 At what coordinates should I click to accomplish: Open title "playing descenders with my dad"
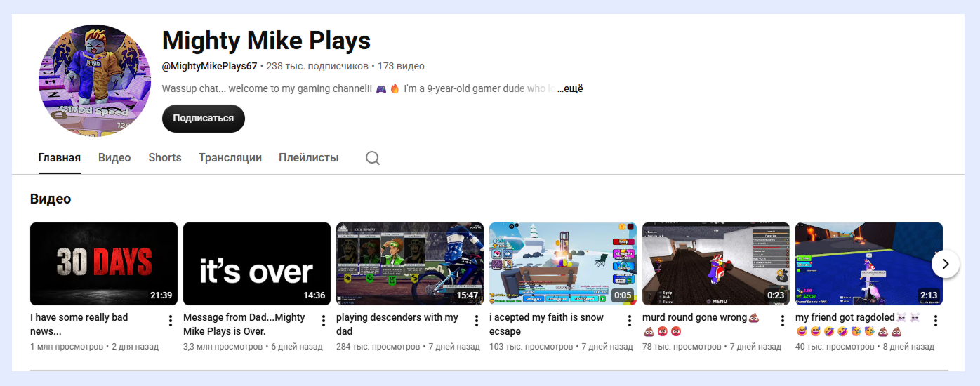[397, 324]
